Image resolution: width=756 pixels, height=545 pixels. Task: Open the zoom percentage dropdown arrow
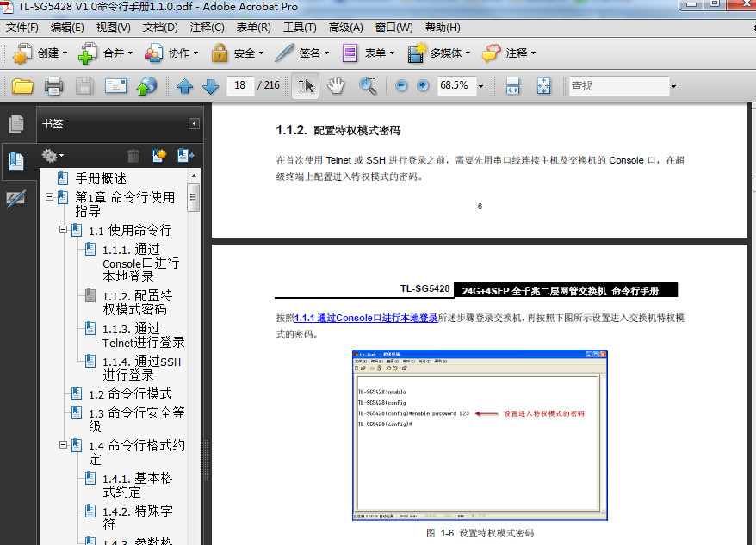480,86
